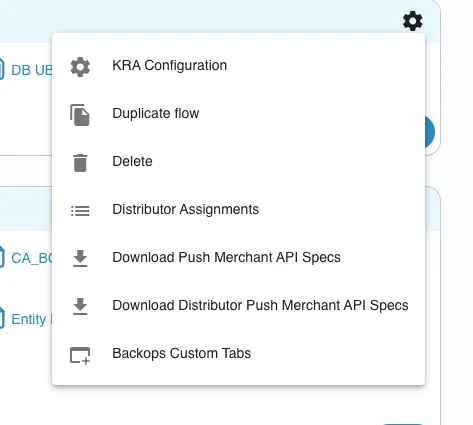Open the Entity link behind menu
Image resolution: width=473 pixels, height=425 pixels.
click(x=32, y=319)
